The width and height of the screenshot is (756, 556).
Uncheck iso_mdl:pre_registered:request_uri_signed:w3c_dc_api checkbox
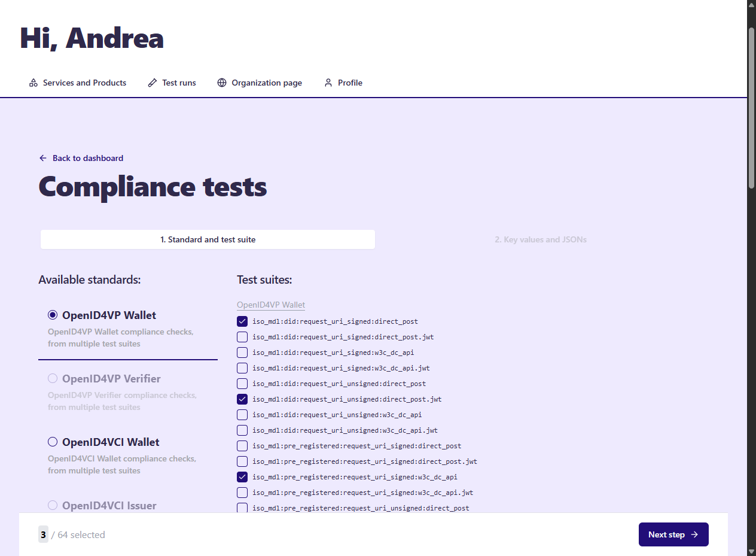click(x=242, y=477)
